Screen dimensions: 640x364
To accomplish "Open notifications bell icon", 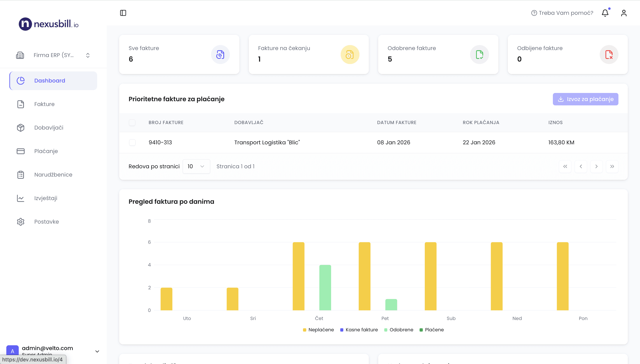I will pos(605,13).
